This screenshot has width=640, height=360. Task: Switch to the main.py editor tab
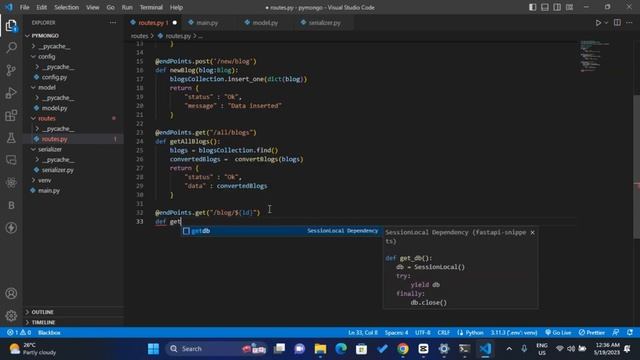coord(207,23)
